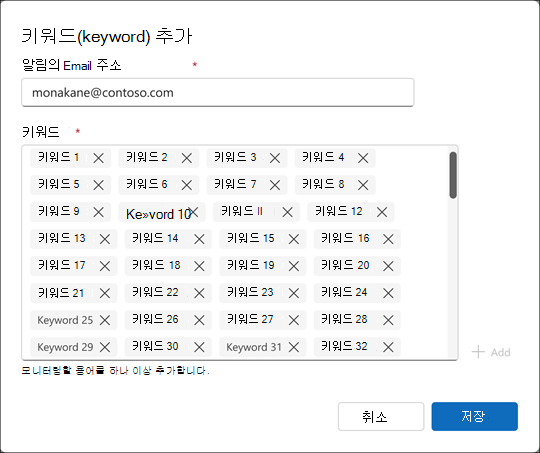Delete the 키워드 13 chip
Screen dimensions: 540x453
(x=105, y=239)
